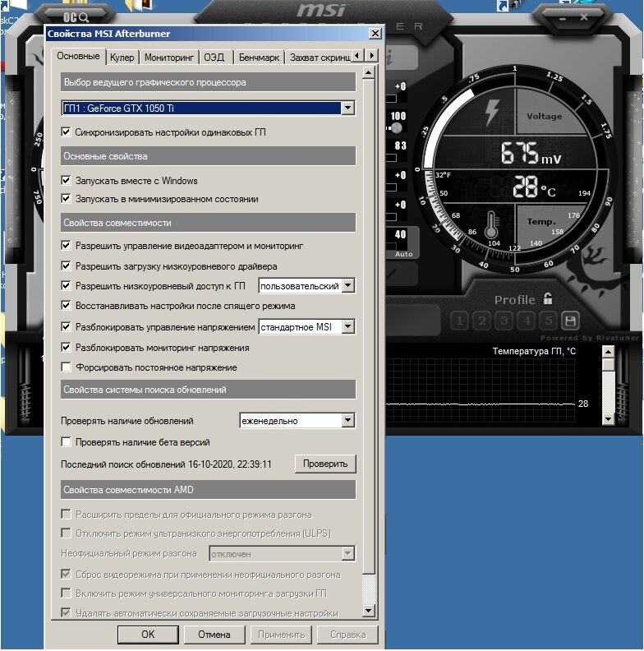Toggle allow low-level driver loading
Screen dimensions: 644x651
[x=66, y=265]
